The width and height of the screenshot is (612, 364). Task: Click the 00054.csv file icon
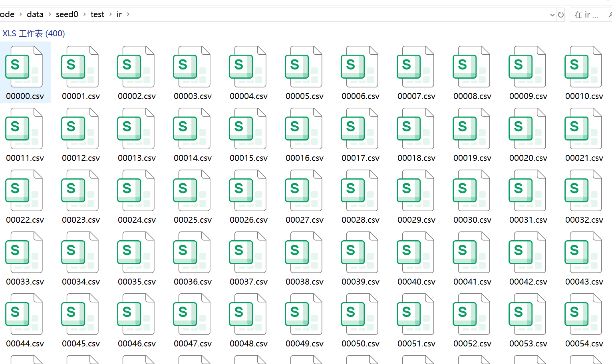(583, 314)
